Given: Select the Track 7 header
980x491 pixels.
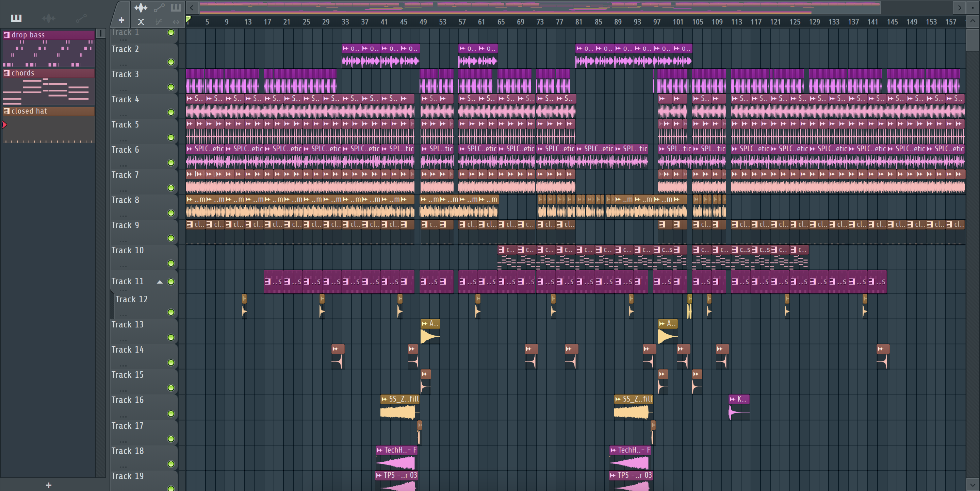Looking at the screenshot, I should pyautogui.click(x=144, y=182).
